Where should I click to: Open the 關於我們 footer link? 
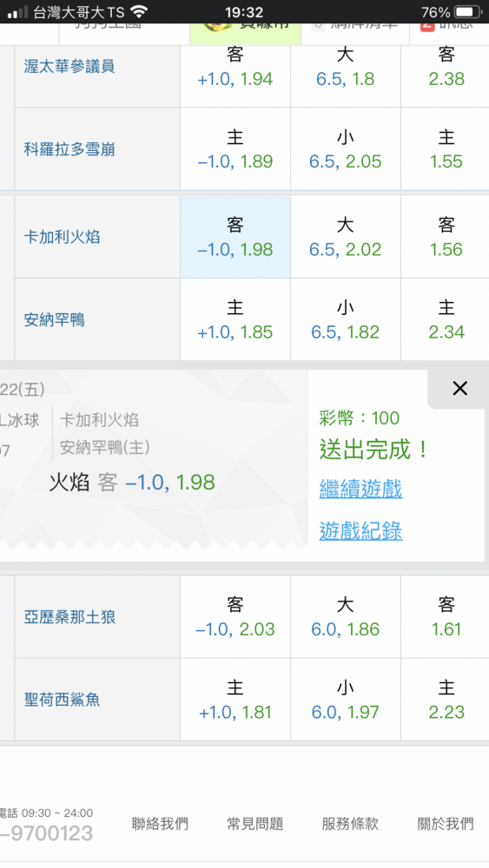(446, 824)
